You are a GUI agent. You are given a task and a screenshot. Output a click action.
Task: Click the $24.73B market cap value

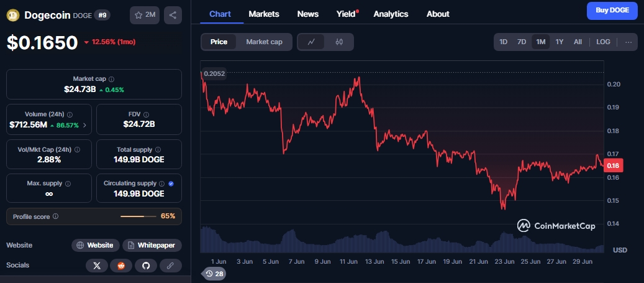tap(79, 90)
